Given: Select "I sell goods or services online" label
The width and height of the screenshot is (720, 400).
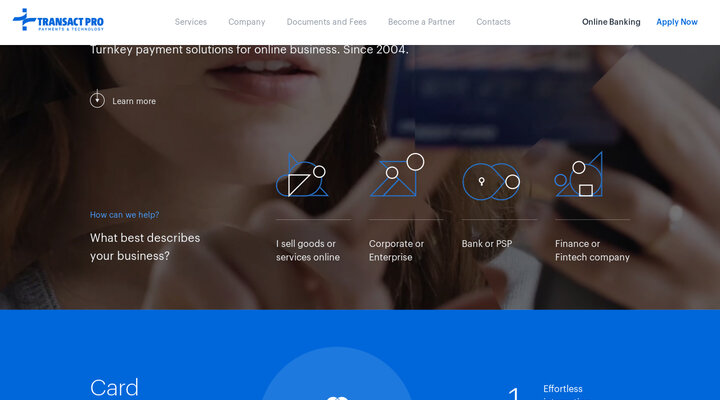Looking at the screenshot, I should (x=308, y=250).
